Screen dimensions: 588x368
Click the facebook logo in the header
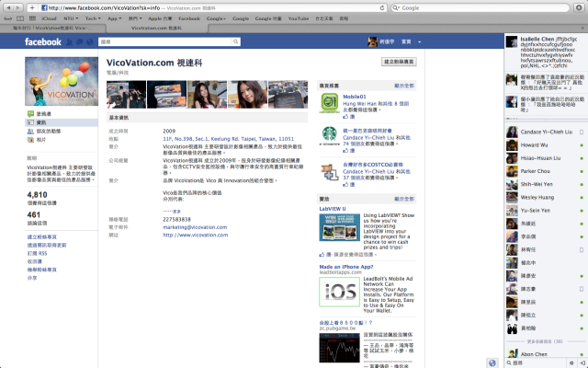(43, 41)
